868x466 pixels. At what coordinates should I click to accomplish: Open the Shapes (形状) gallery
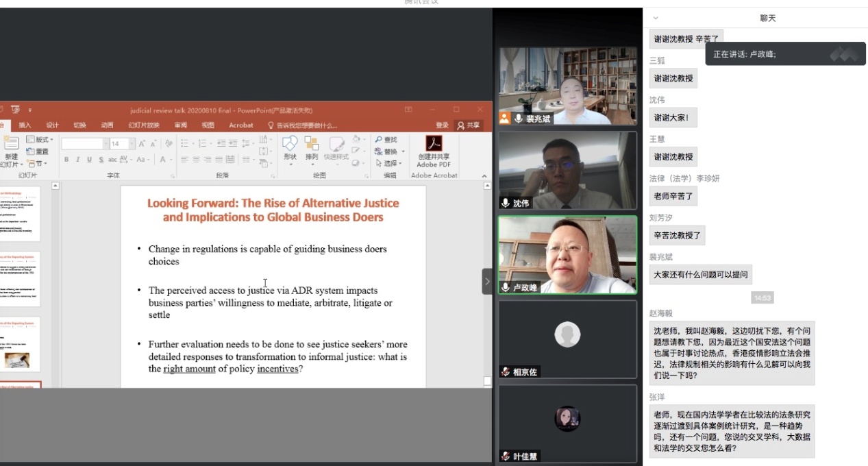[290, 145]
